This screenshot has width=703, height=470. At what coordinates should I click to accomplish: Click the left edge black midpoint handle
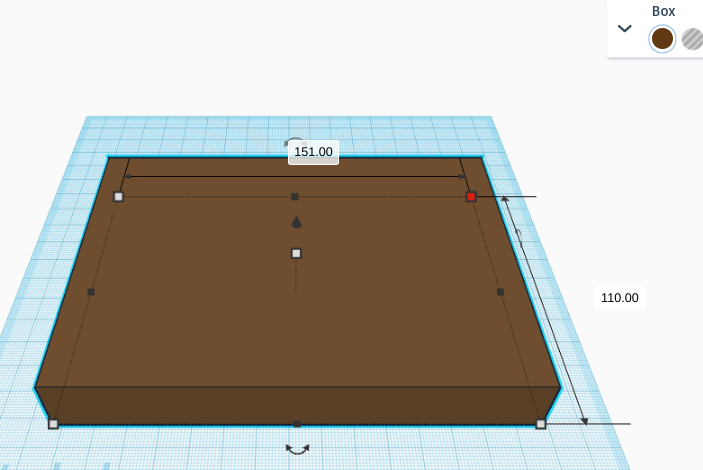[x=91, y=292]
